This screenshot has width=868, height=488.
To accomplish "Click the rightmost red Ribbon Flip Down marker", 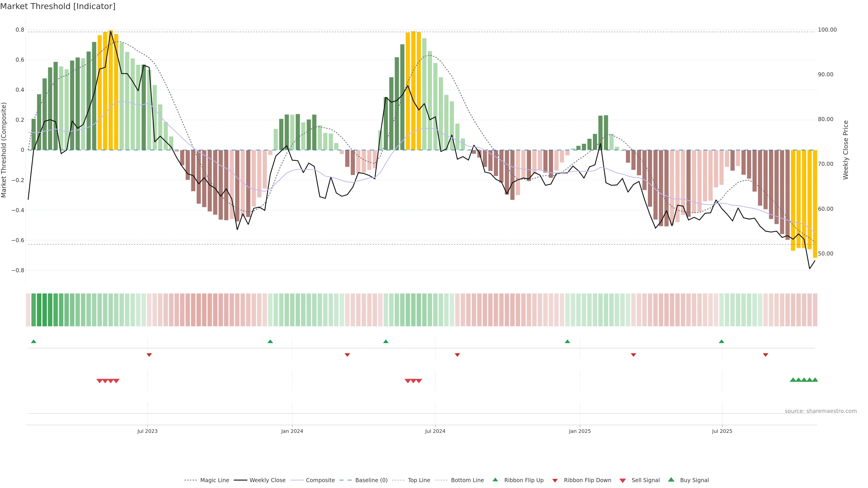I will click(766, 355).
